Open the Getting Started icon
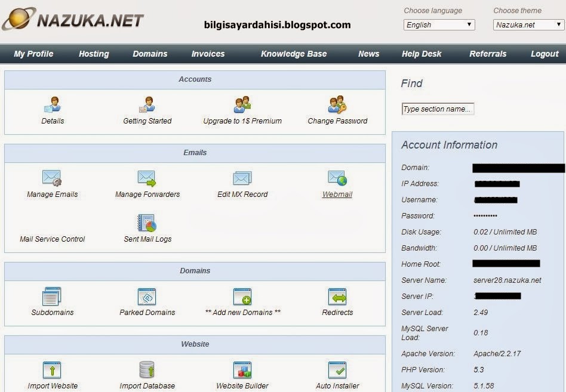Viewport: 566px width, 392px height. click(x=147, y=104)
